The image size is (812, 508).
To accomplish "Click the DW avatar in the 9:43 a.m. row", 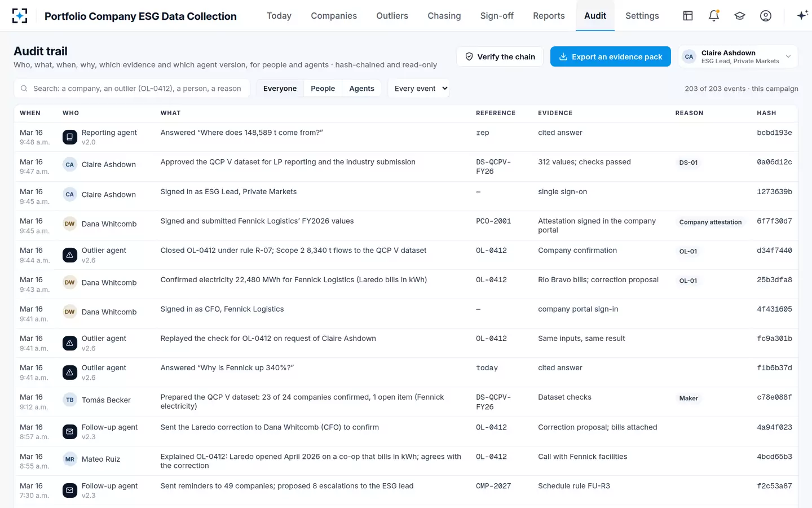I will [70, 283].
